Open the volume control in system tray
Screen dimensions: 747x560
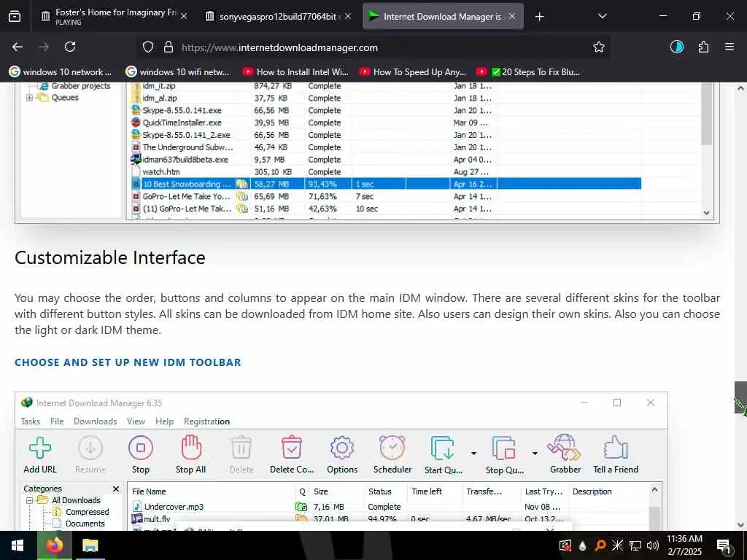click(x=653, y=545)
